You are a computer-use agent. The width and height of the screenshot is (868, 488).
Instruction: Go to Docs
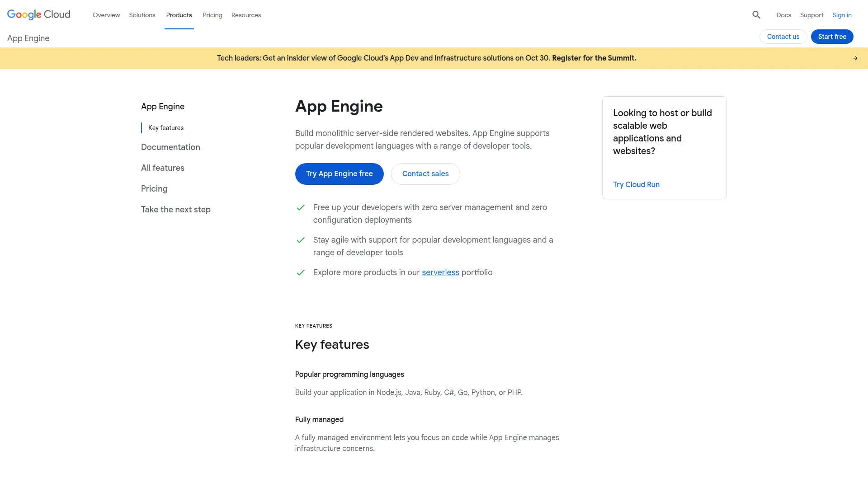click(784, 15)
